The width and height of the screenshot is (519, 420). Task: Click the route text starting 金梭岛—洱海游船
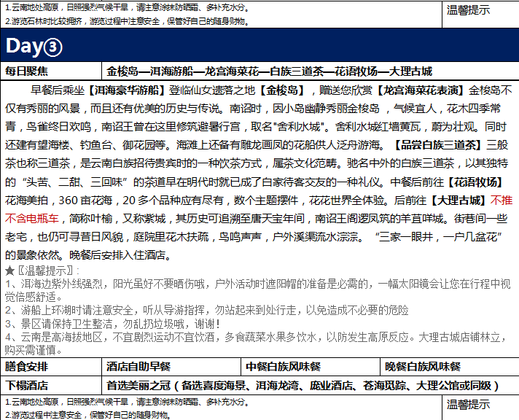click(269, 71)
